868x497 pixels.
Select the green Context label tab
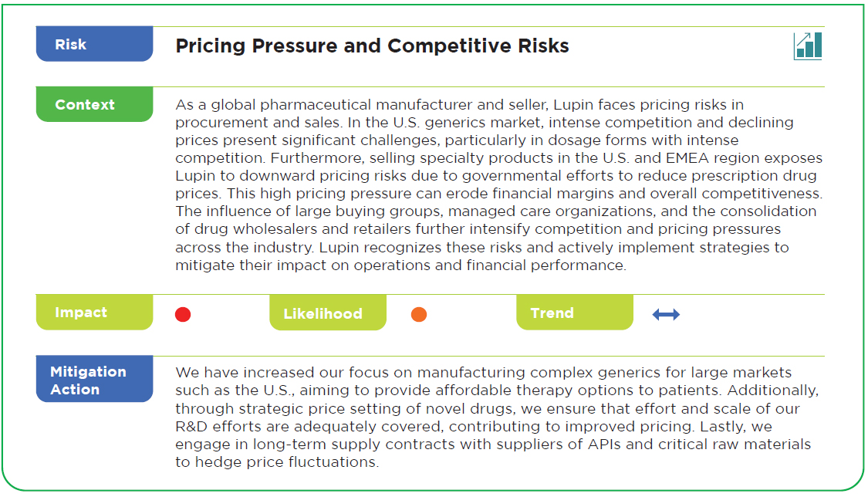click(x=94, y=104)
